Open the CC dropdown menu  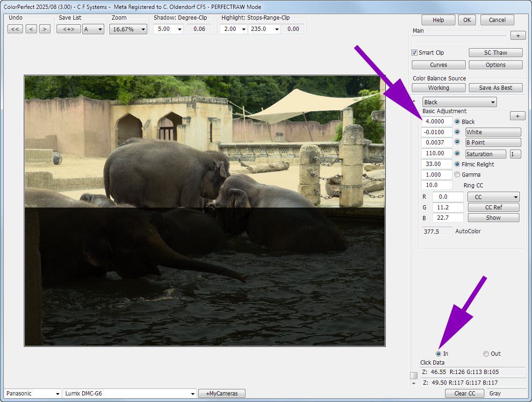point(493,197)
